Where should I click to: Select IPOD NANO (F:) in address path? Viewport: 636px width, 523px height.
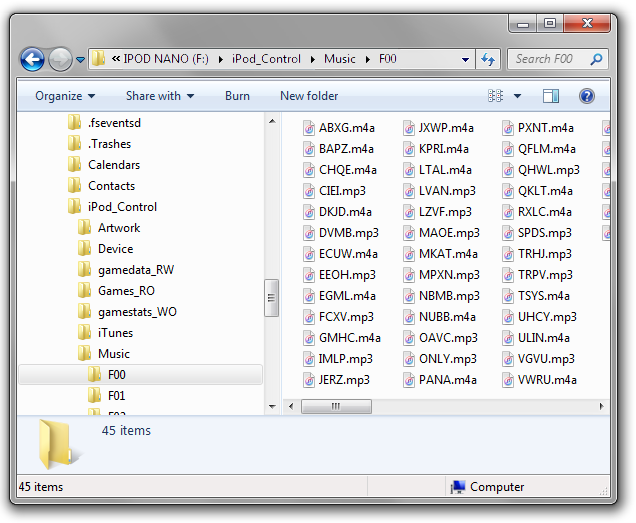[165, 59]
